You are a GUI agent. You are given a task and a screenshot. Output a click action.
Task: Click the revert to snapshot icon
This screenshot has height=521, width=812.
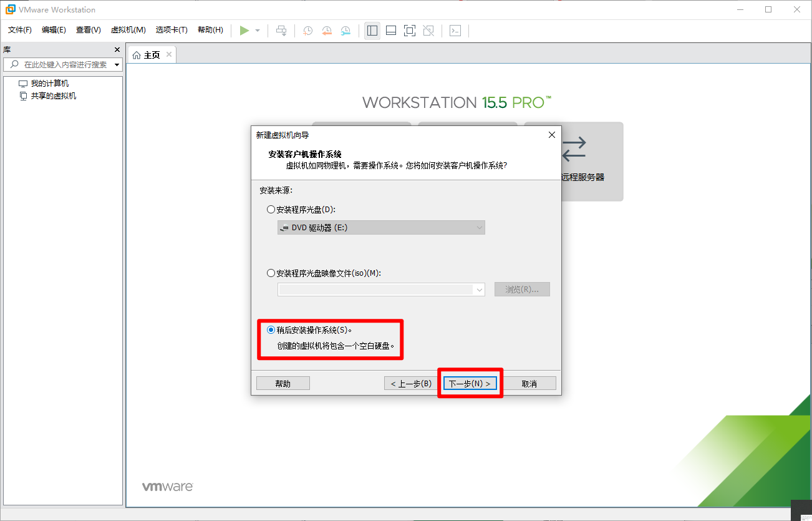click(327, 30)
